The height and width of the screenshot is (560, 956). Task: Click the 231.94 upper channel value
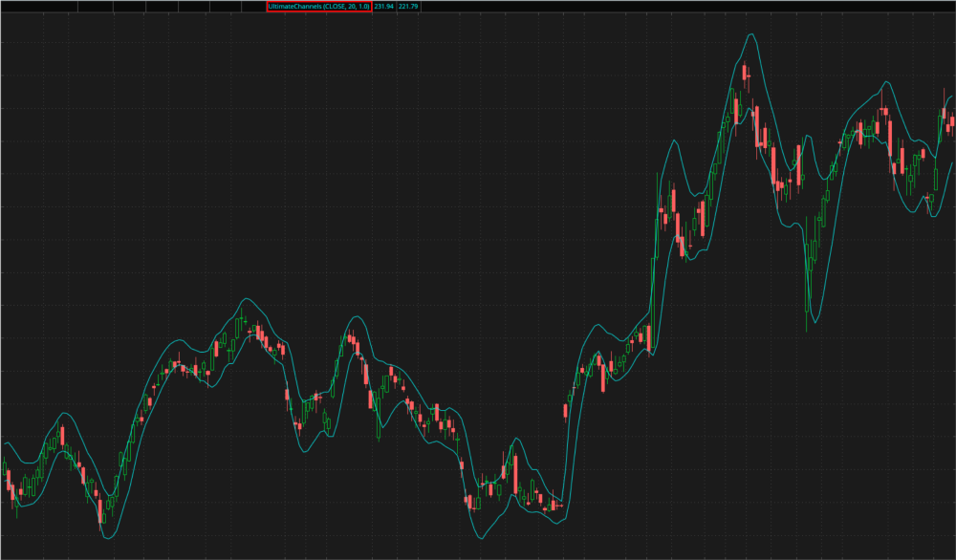[x=384, y=6]
